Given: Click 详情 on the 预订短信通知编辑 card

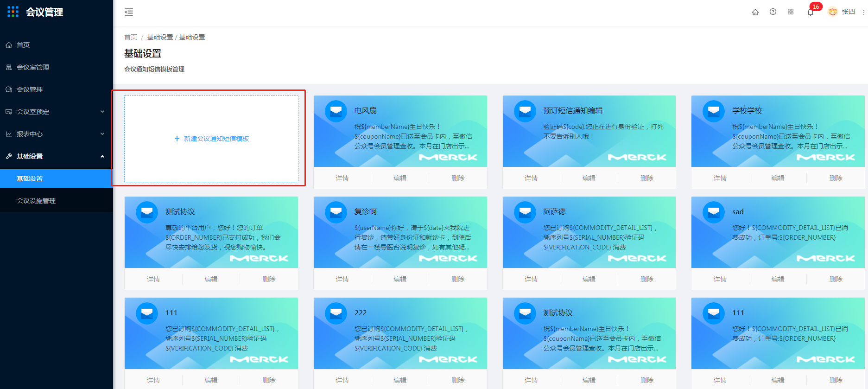Looking at the screenshot, I should (x=531, y=178).
